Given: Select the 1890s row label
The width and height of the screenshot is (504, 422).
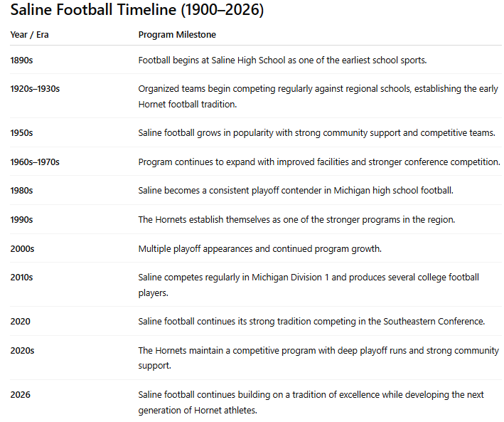Looking at the screenshot, I should (x=21, y=60).
